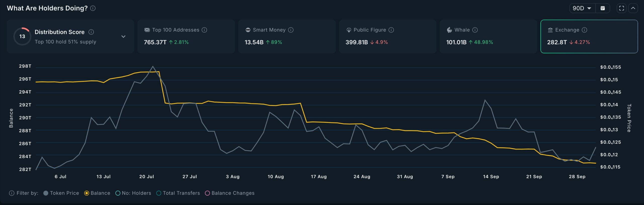The image size is (644, 205).
Task: Click the Distribution Score circular gauge
Action: coord(22,36)
